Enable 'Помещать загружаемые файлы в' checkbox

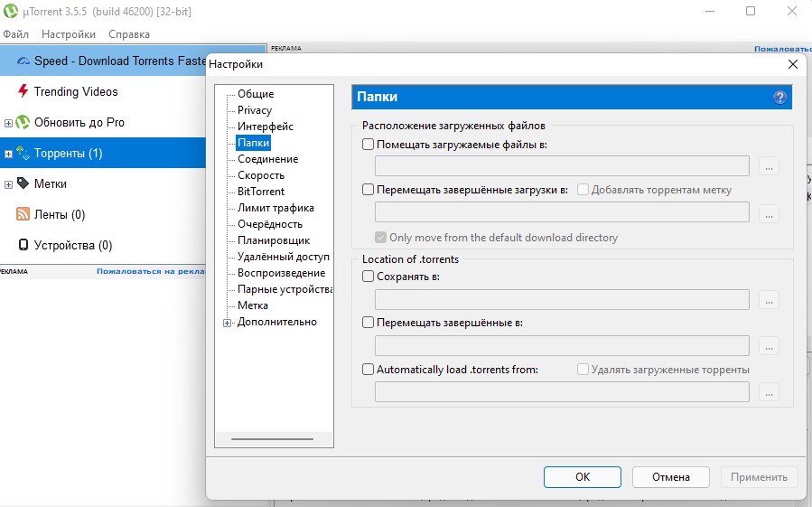click(x=368, y=145)
